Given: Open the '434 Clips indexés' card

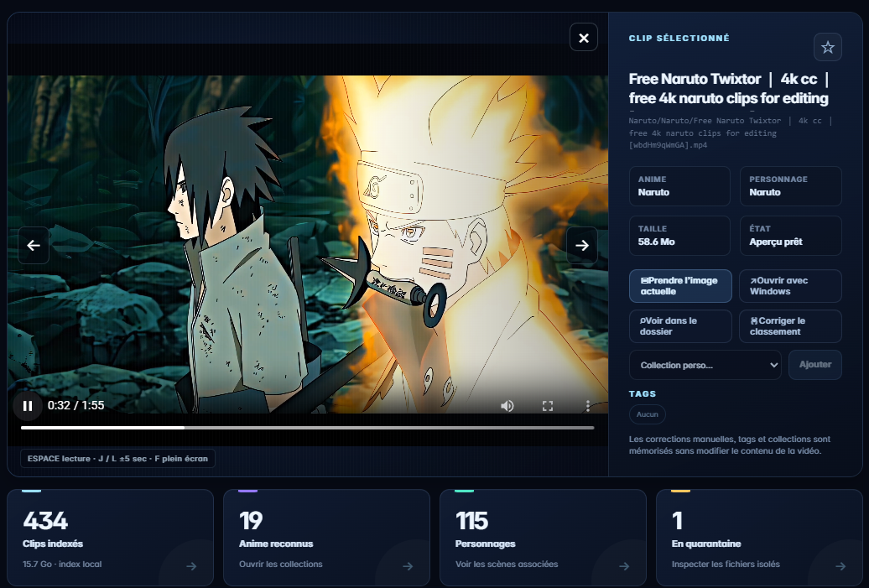Looking at the screenshot, I should 110,538.
